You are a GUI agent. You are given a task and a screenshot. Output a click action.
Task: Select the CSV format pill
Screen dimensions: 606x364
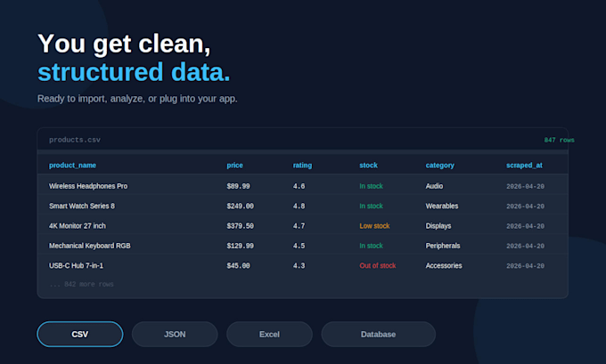(x=80, y=335)
